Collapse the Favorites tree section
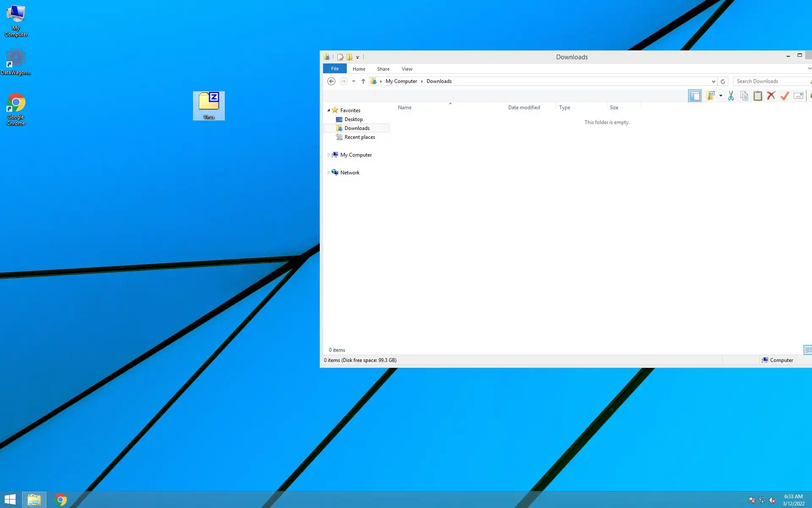The height and width of the screenshot is (508, 812). 329,110
